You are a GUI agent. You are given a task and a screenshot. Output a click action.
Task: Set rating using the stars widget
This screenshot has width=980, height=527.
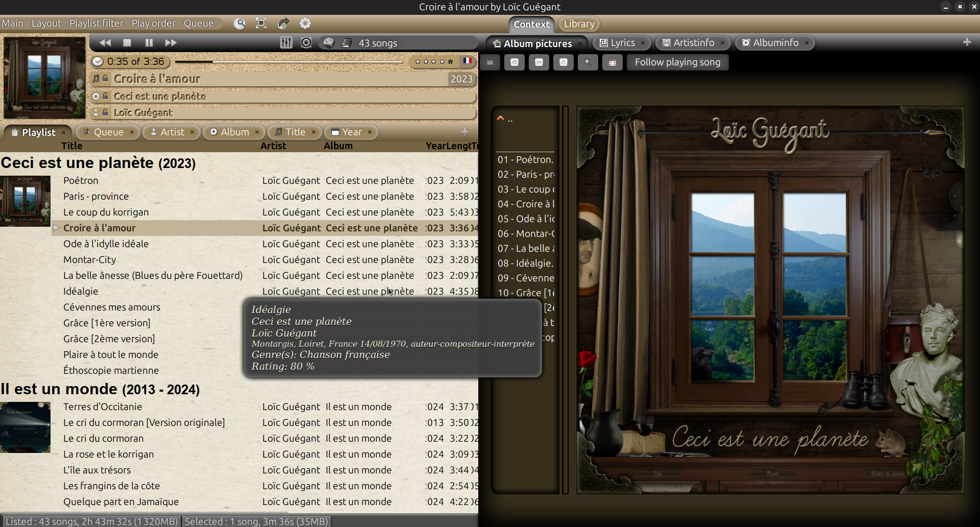tap(434, 61)
